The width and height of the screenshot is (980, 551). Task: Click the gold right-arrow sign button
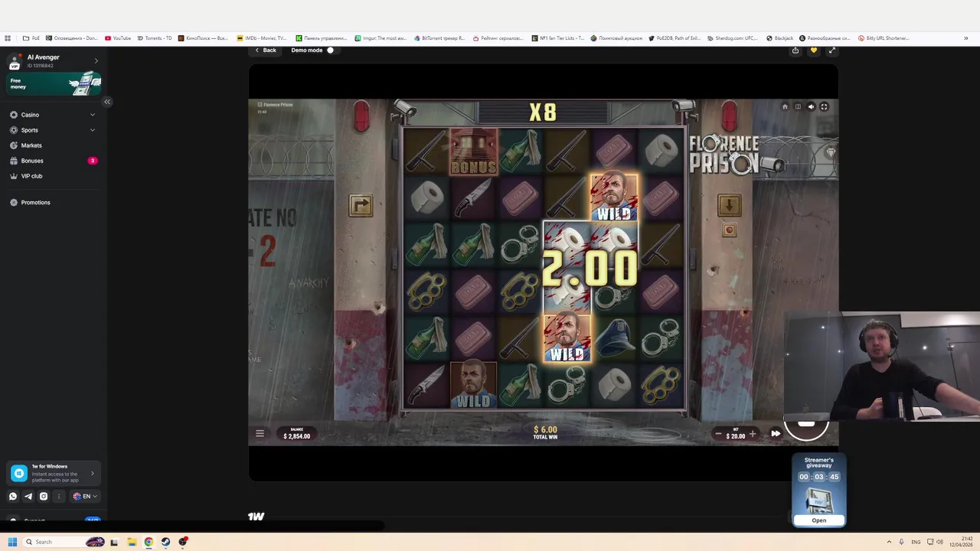click(x=361, y=205)
